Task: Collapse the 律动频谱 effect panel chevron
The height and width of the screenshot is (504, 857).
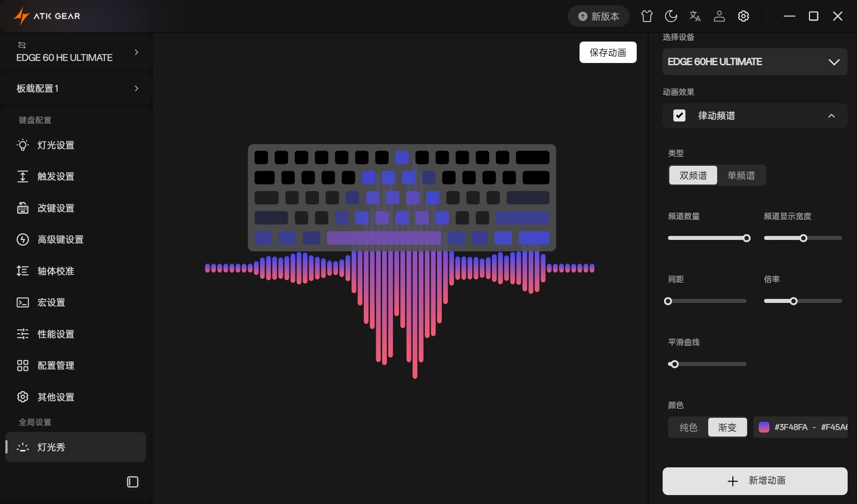Action: click(831, 116)
